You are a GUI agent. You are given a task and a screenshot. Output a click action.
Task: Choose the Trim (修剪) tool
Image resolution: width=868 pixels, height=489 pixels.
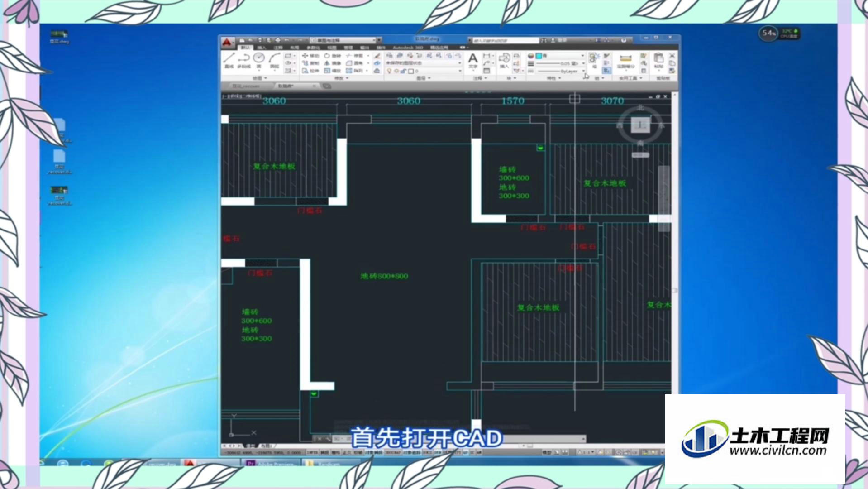(354, 56)
